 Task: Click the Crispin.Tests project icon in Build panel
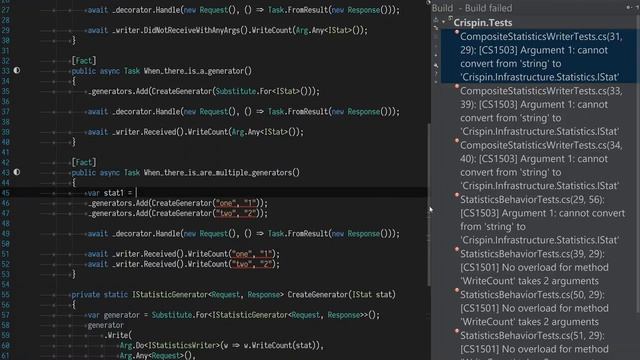(x=450, y=19)
